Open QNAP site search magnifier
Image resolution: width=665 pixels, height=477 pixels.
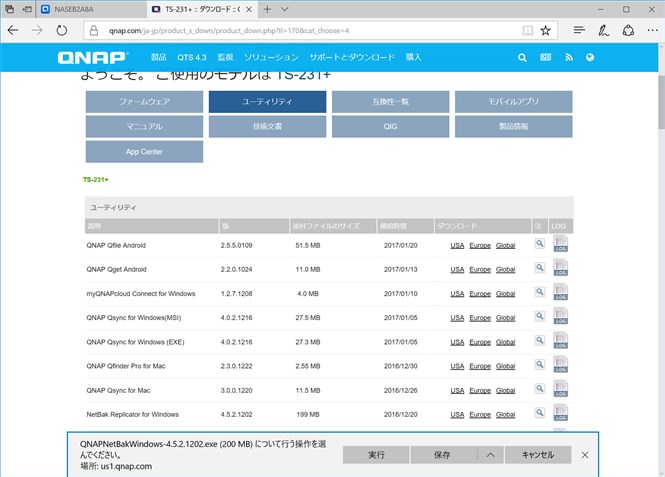522,58
